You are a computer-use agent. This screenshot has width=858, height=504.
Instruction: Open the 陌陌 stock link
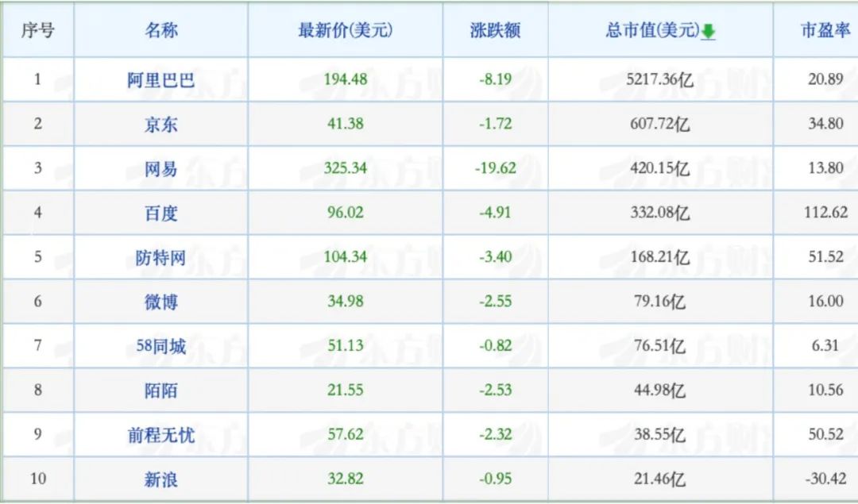point(160,391)
